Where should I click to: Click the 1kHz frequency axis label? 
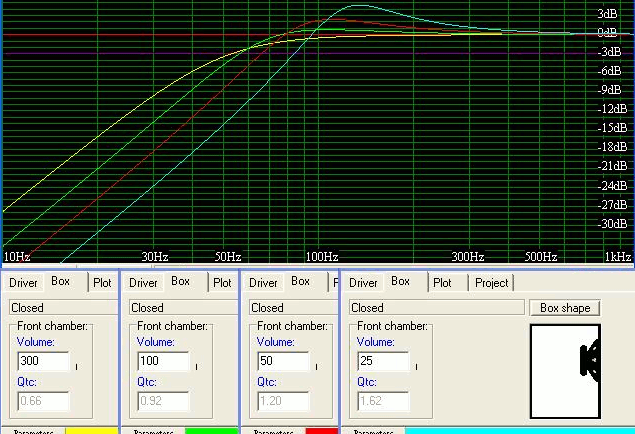[x=618, y=257]
